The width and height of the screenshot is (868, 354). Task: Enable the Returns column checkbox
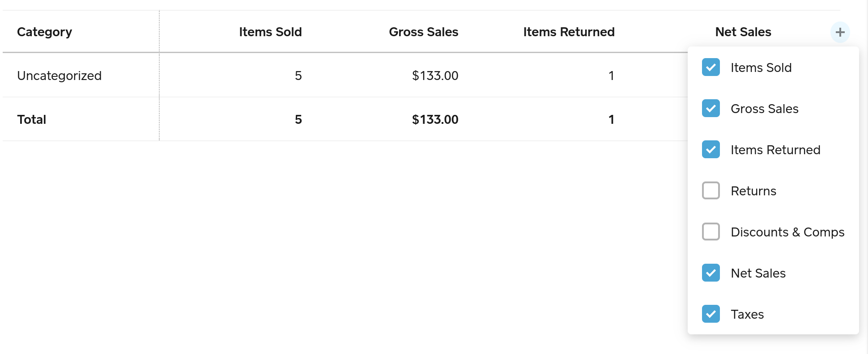click(x=711, y=191)
